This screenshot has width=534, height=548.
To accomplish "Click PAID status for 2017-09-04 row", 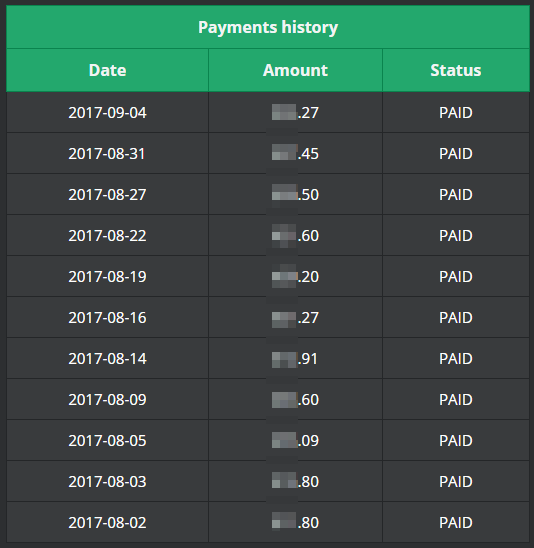I will pos(456,113).
